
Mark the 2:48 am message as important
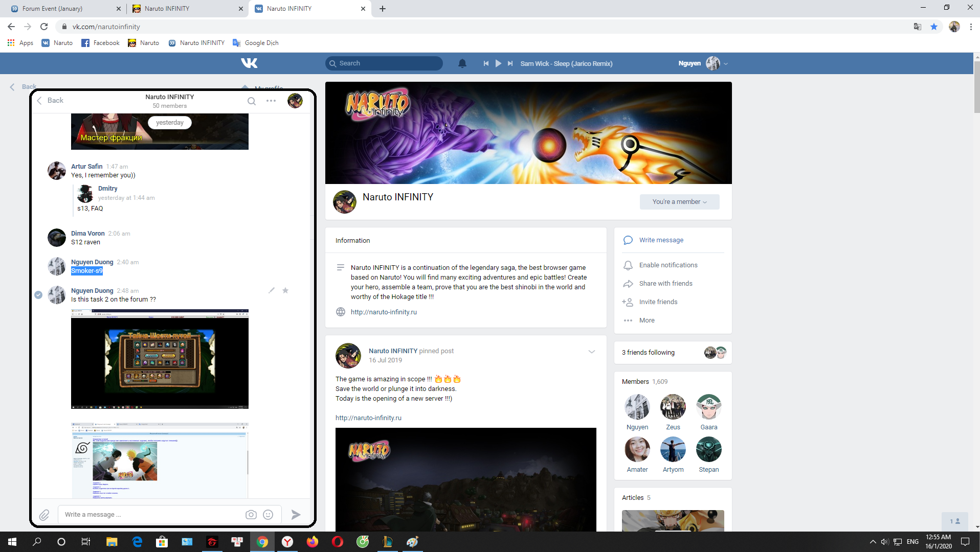point(285,290)
